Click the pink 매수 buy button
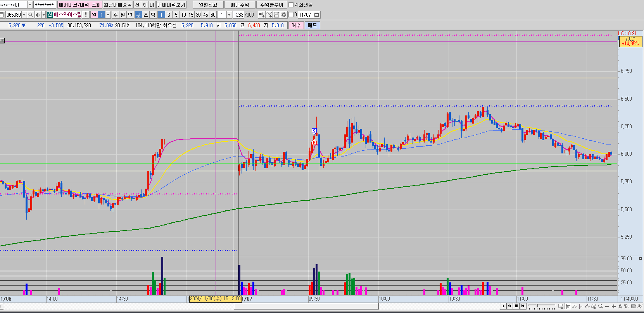 click(296, 25)
